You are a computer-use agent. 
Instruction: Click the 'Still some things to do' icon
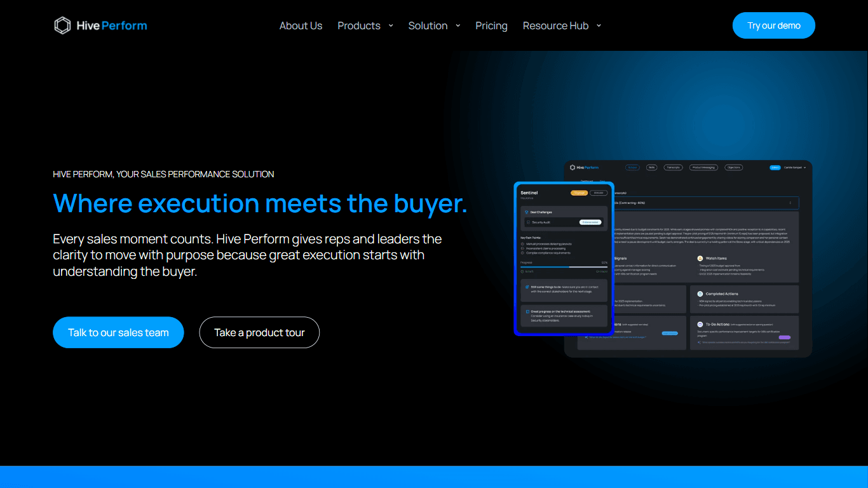coord(527,287)
